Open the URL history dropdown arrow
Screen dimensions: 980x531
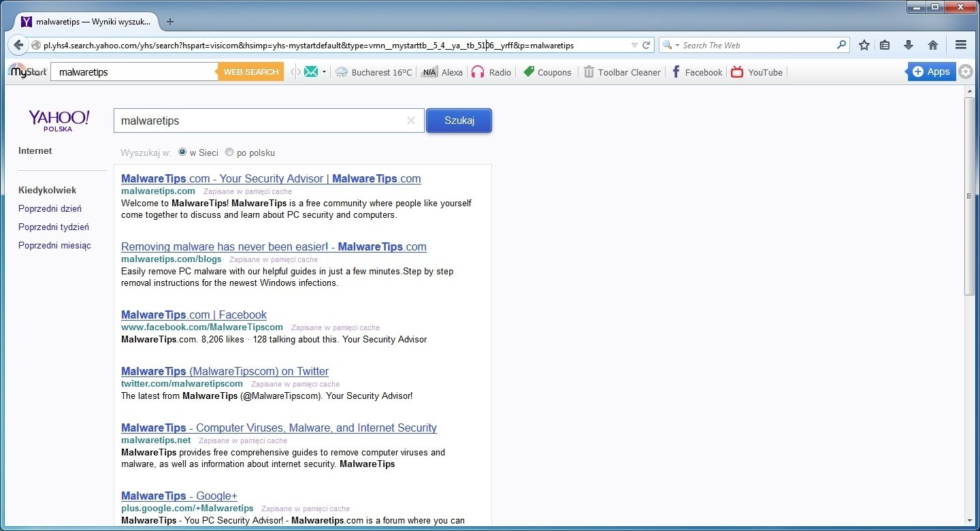pos(634,46)
